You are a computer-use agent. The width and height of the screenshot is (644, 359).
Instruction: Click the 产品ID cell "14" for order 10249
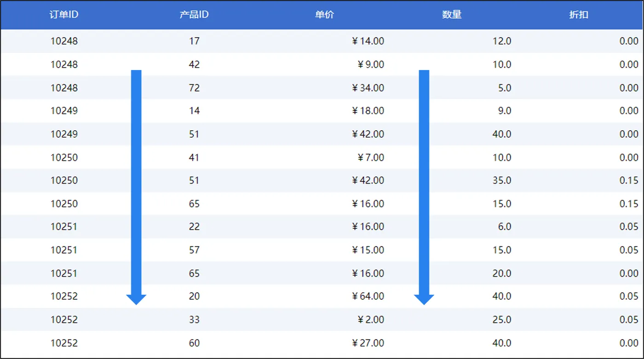(x=194, y=110)
